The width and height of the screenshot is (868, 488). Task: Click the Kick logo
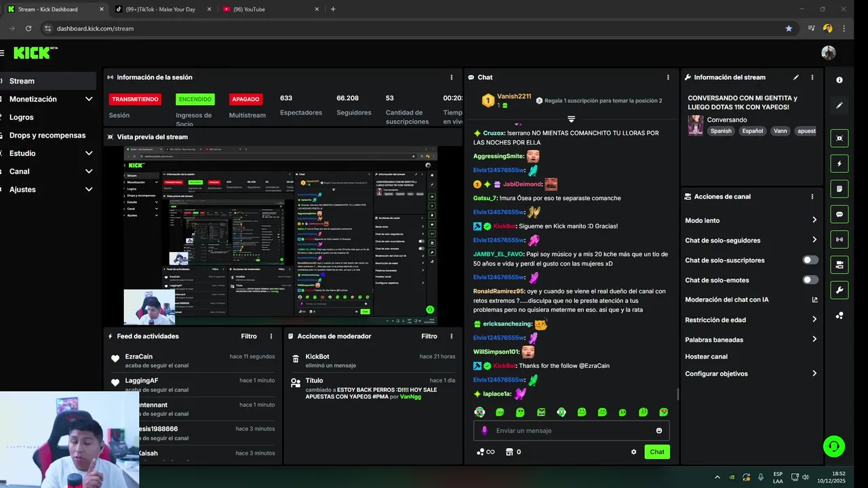pyautogui.click(x=32, y=53)
